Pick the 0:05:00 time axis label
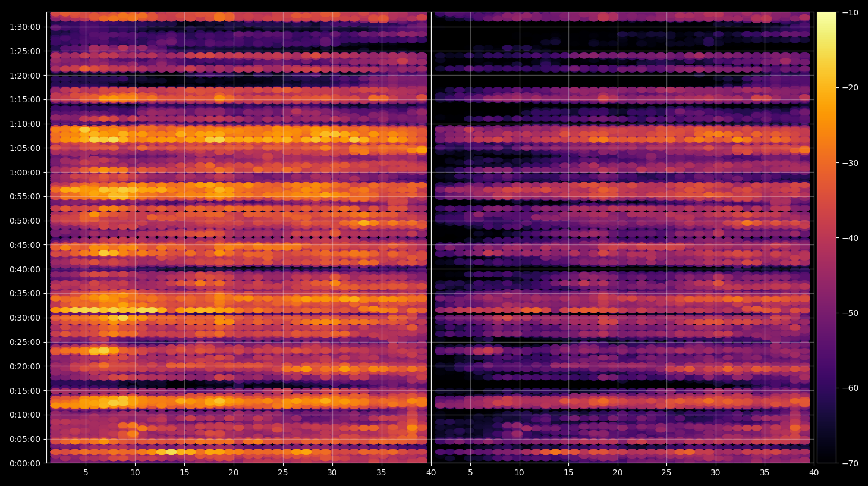Image resolution: width=868 pixels, height=486 pixels. point(25,439)
